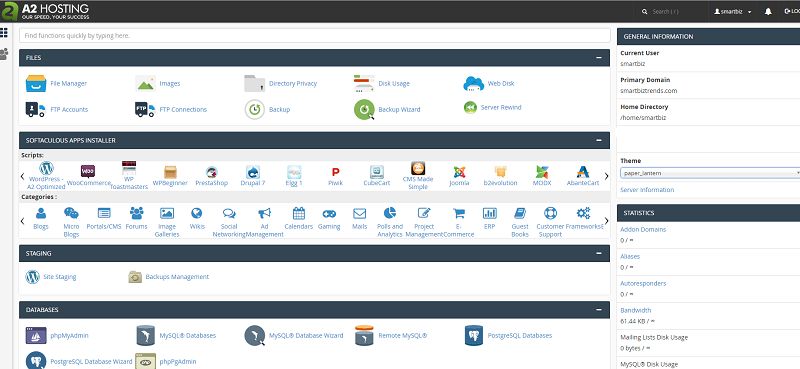Open phpPgAdmin icon

click(145, 361)
